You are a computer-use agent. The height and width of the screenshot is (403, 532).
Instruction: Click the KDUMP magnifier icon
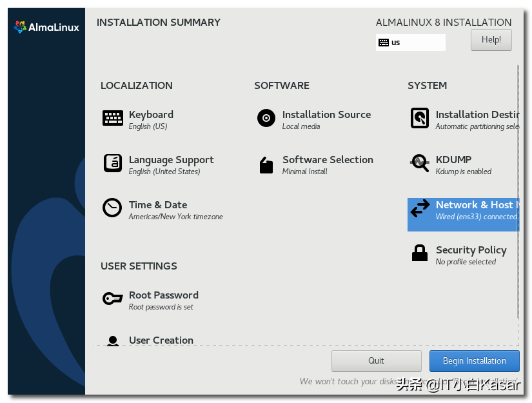(x=420, y=163)
